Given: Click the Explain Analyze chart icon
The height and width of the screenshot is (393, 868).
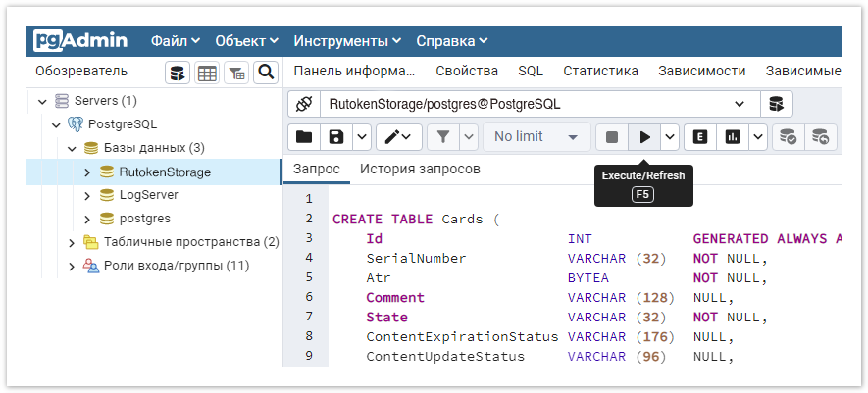Looking at the screenshot, I should 732,137.
